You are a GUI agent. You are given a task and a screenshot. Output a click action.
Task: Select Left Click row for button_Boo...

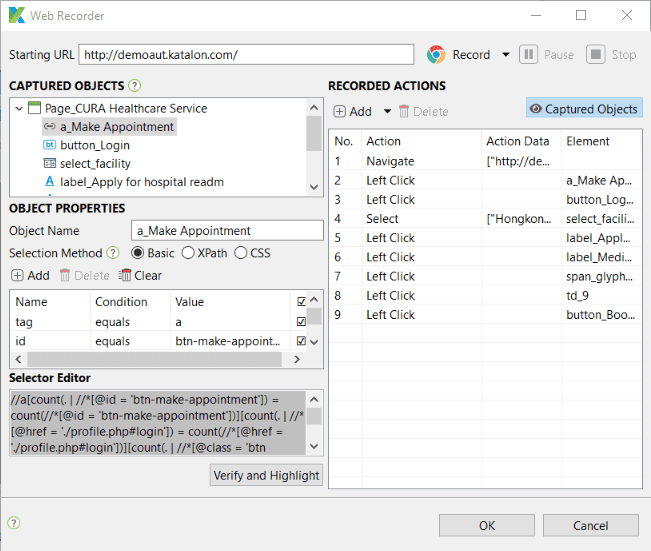(485, 314)
